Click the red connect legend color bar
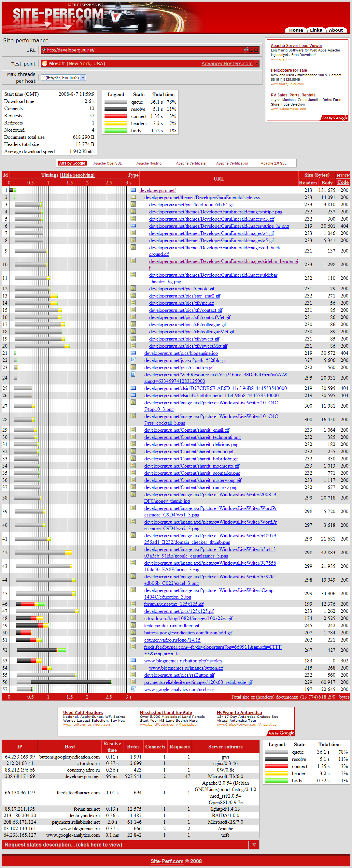Viewport: 352px width, 868px height. 116,116
